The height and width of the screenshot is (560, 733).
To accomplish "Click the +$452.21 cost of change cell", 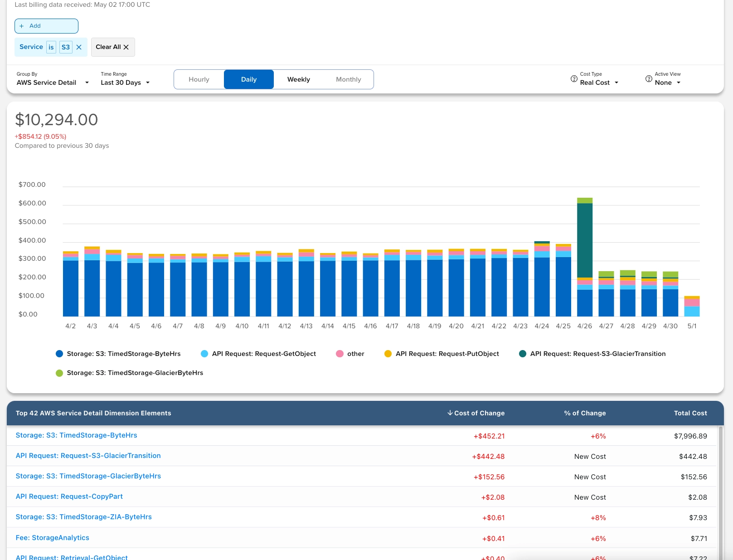I will click(489, 436).
